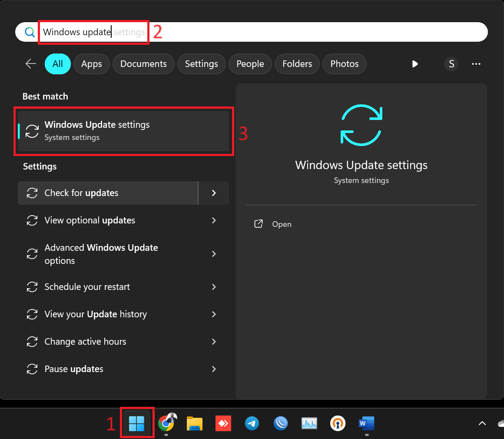Click the Open external-link icon
The width and height of the screenshot is (504, 439).
[259, 224]
